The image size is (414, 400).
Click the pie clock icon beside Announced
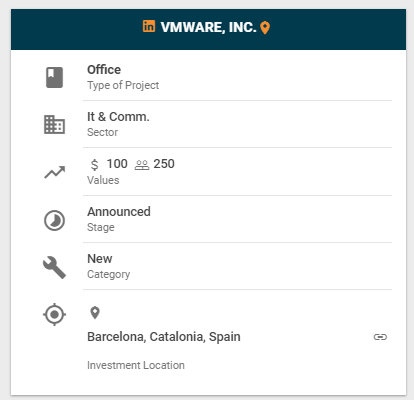tap(54, 220)
